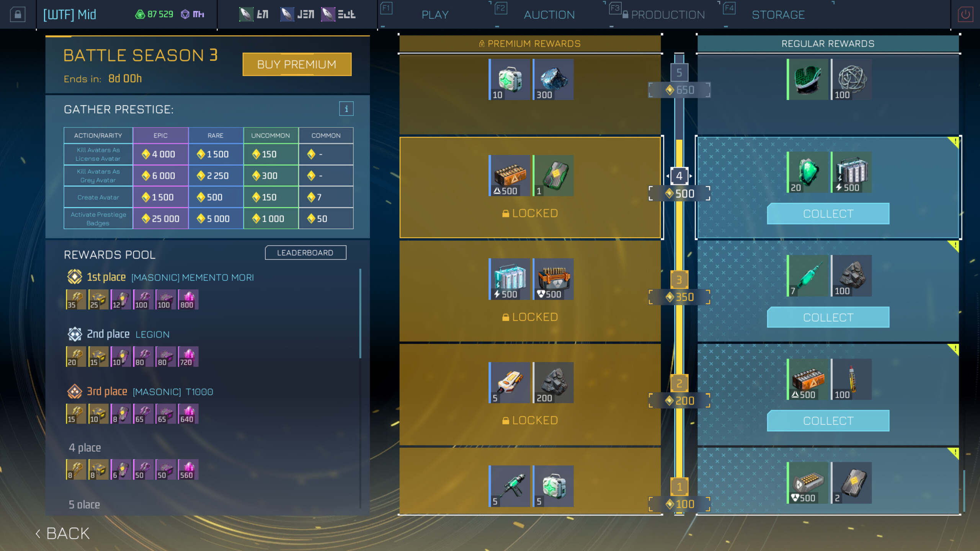980x551 pixels.
Task: Select the purple ship emblem
Action: [328, 14]
